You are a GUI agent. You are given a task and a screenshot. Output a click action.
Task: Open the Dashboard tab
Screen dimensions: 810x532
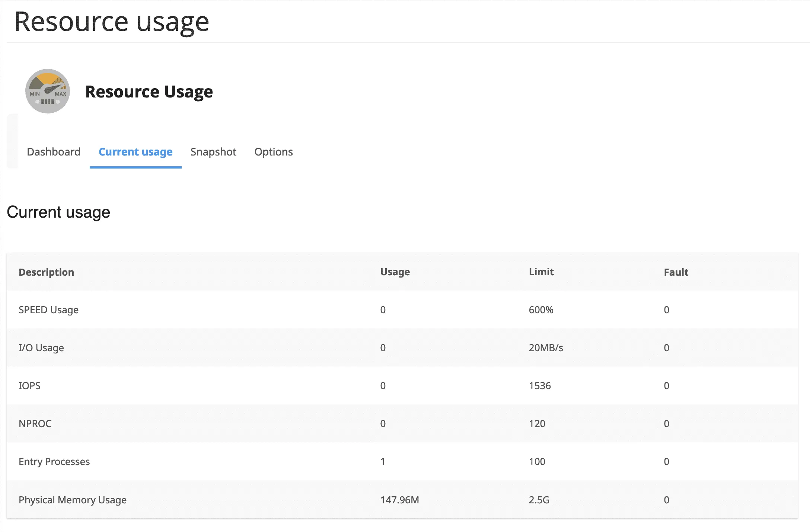tap(54, 152)
